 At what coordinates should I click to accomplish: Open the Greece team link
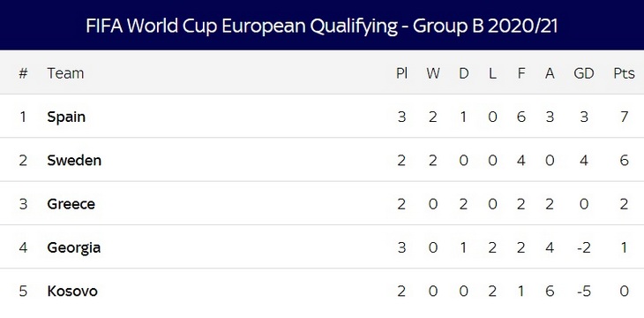tap(71, 204)
